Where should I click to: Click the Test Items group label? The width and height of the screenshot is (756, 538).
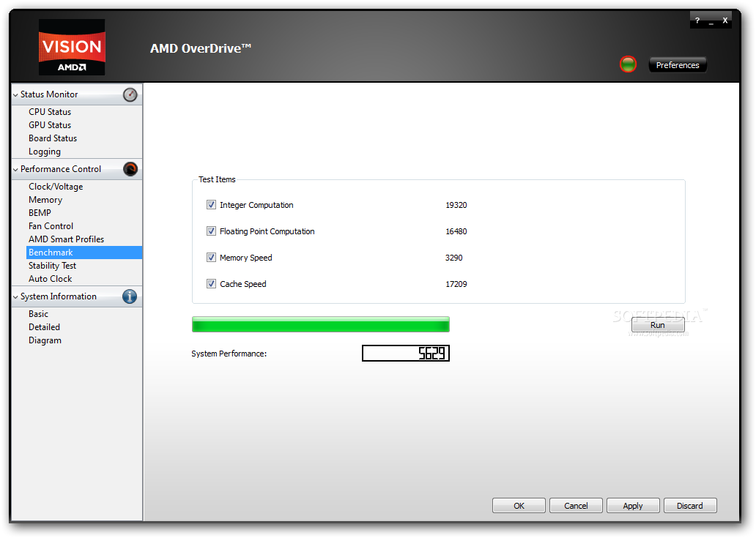tap(217, 179)
